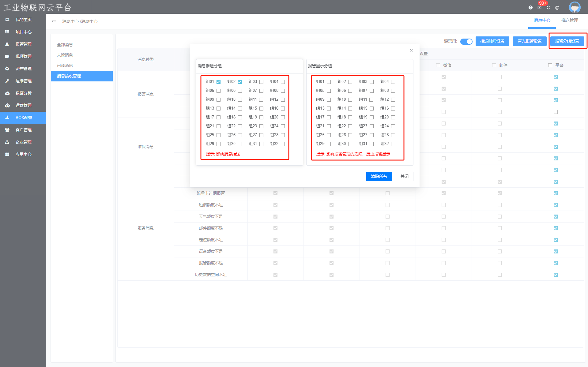Check 组03 in 报警显示分组
This screenshot has width=588, height=367.
pyautogui.click(x=371, y=82)
